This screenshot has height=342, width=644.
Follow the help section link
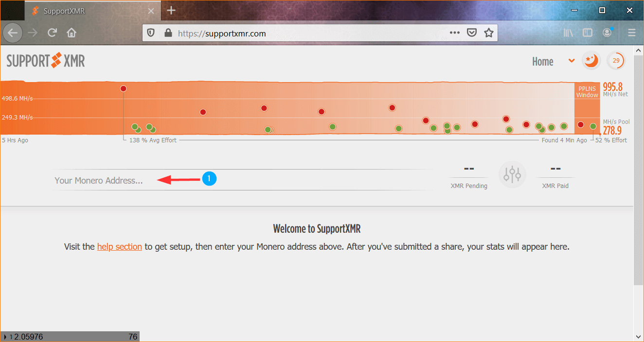click(120, 247)
